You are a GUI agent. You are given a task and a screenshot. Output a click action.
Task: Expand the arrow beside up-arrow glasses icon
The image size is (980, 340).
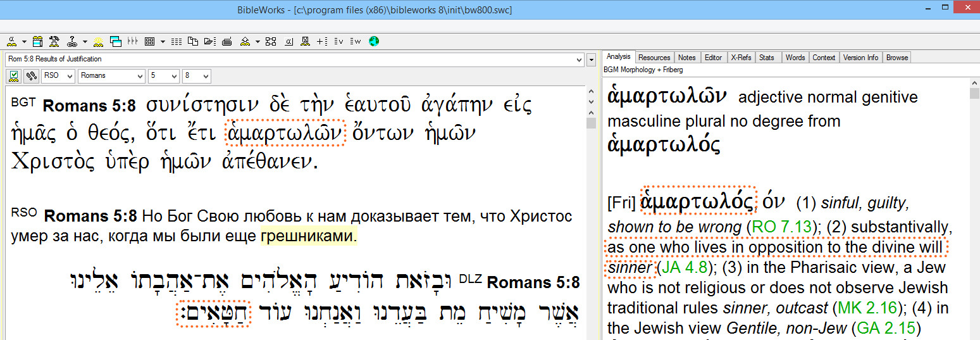click(257, 42)
